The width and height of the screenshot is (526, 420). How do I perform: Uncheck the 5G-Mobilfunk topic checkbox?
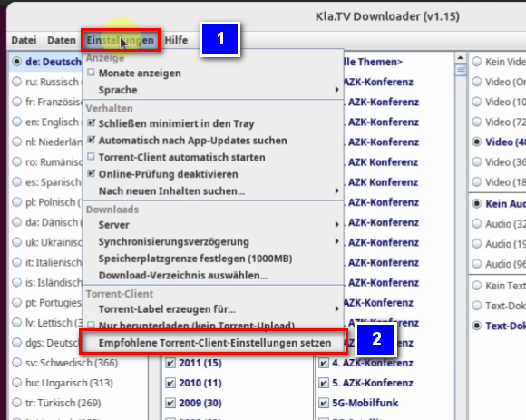(324, 403)
